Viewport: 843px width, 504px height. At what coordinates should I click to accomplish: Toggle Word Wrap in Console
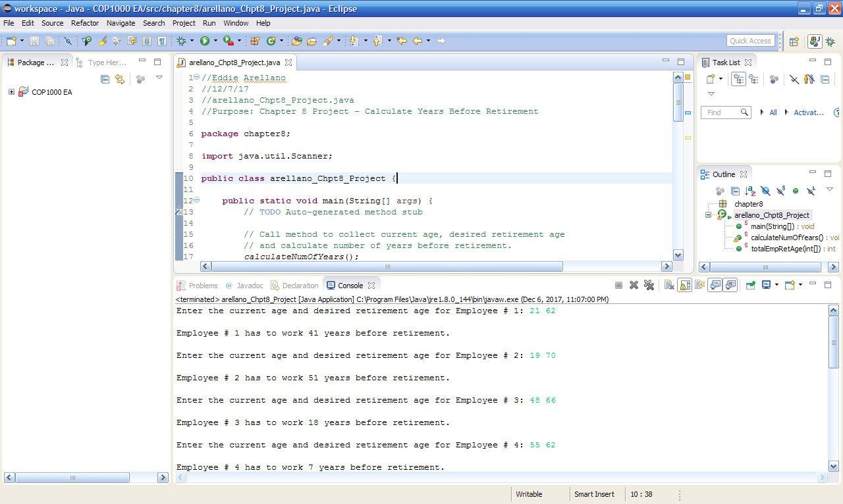(700, 285)
